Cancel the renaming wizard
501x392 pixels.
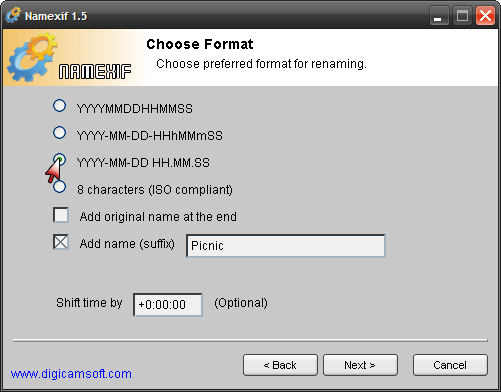450,365
